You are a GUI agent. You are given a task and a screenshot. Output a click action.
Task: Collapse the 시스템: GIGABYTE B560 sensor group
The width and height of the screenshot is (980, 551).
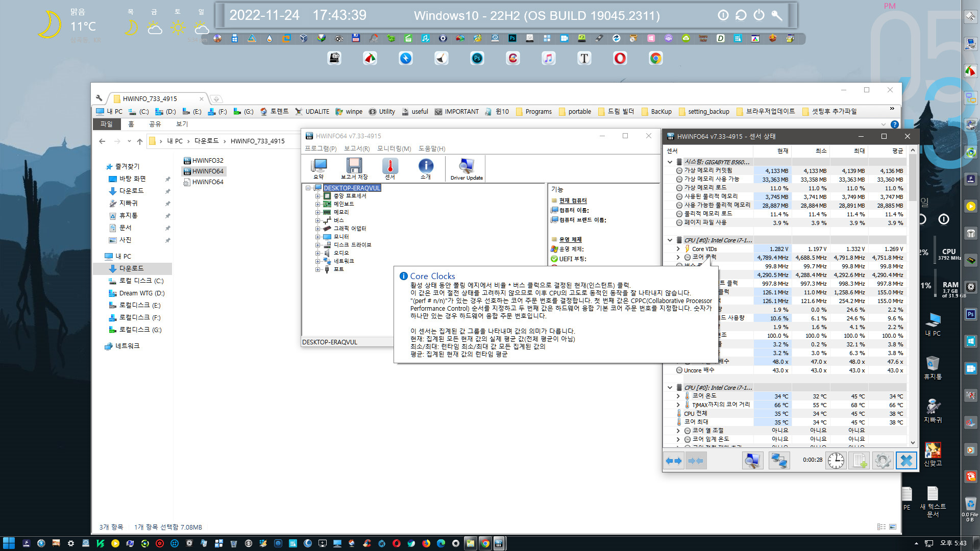click(x=670, y=162)
